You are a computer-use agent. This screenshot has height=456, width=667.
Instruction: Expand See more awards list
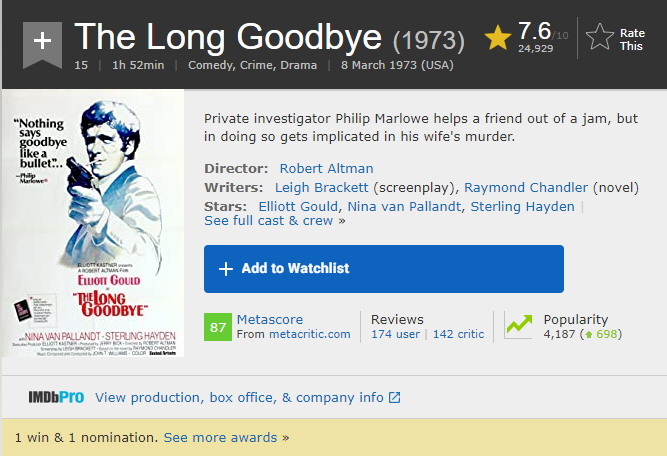(x=220, y=438)
